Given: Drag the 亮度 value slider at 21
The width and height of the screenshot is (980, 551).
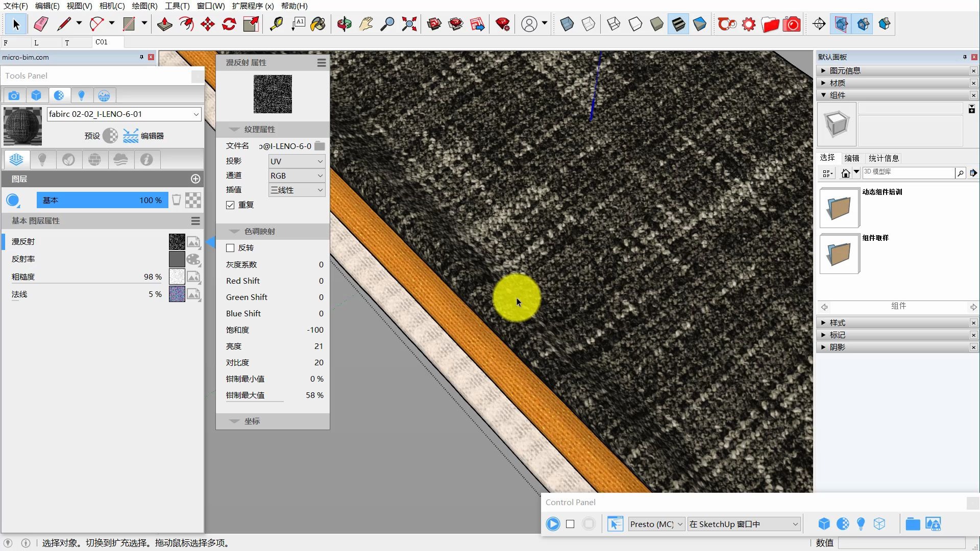Looking at the screenshot, I should tap(319, 346).
